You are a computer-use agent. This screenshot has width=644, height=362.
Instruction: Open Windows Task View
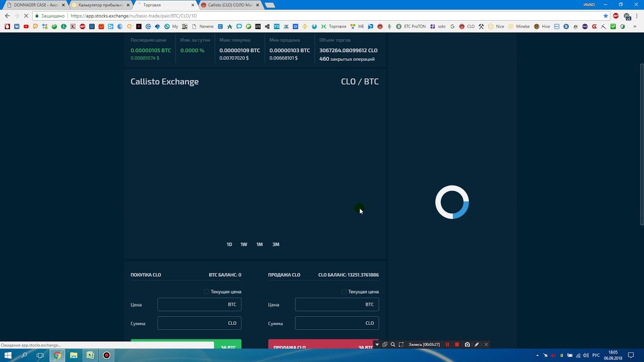[41, 355]
